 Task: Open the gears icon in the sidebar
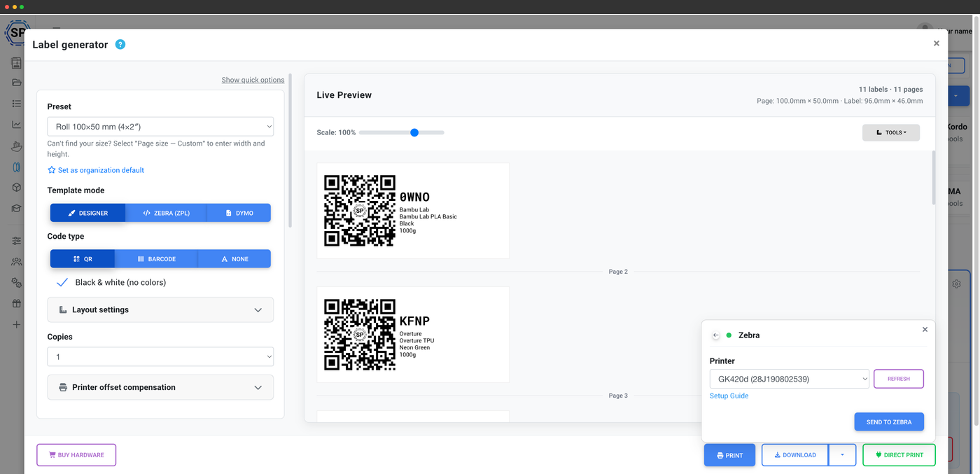[17, 283]
